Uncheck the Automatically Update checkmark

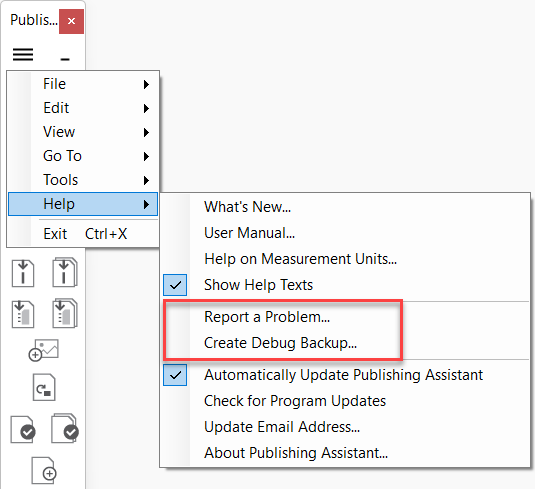[175, 375]
